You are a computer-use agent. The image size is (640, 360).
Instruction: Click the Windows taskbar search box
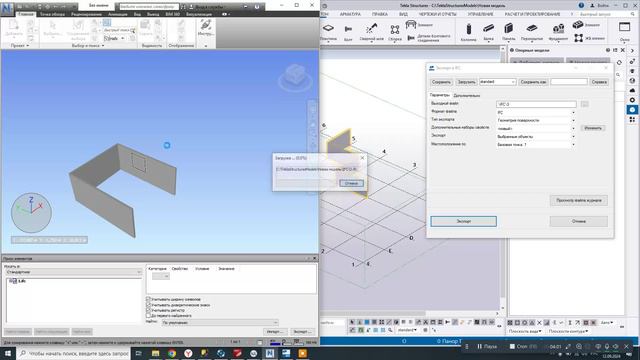73,353
